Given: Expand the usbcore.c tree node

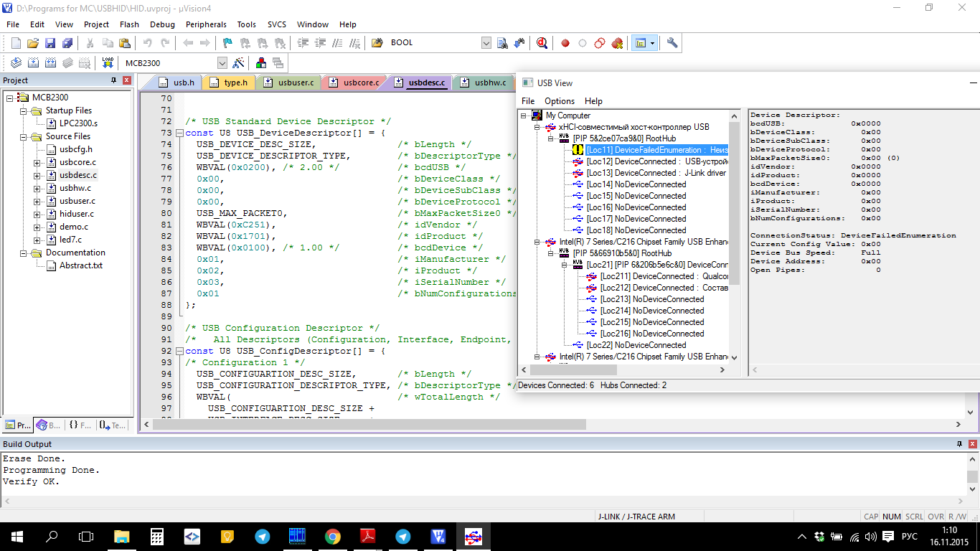Looking at the screenshot, I should tap(37, 162).
